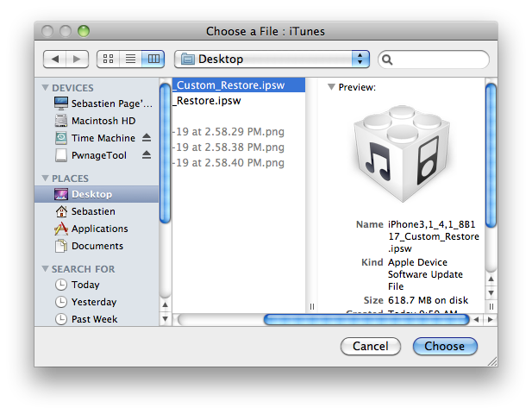Click the home icon beside Sebastien
The width and height of the screenshot is (532, 414).
point(61,211)
